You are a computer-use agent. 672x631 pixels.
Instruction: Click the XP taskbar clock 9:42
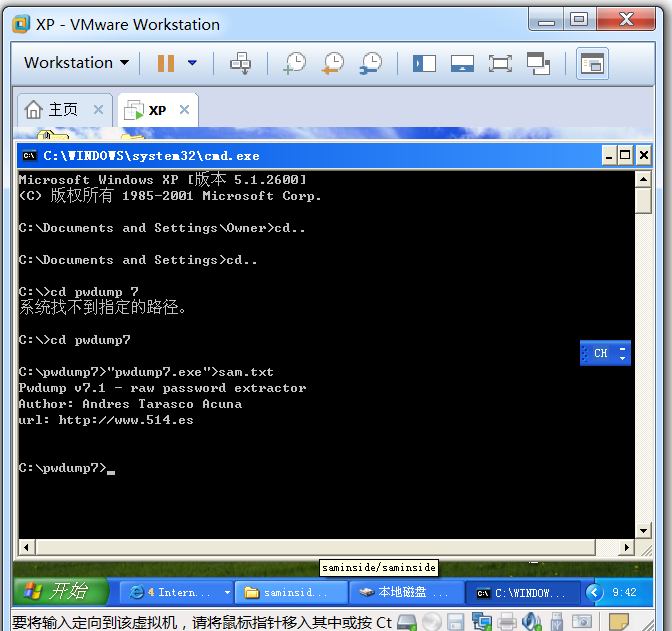[624, 592]
